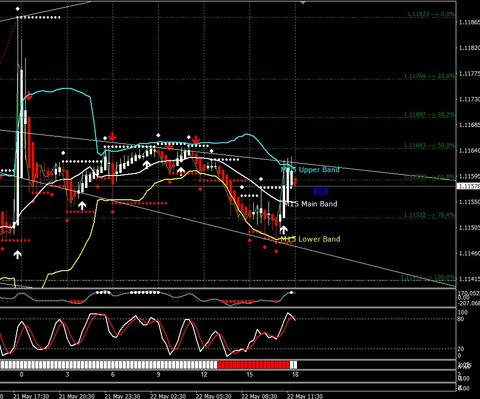Click hour marker '9' under the bar
Screen dimensions: 480x399
(158, 375)
